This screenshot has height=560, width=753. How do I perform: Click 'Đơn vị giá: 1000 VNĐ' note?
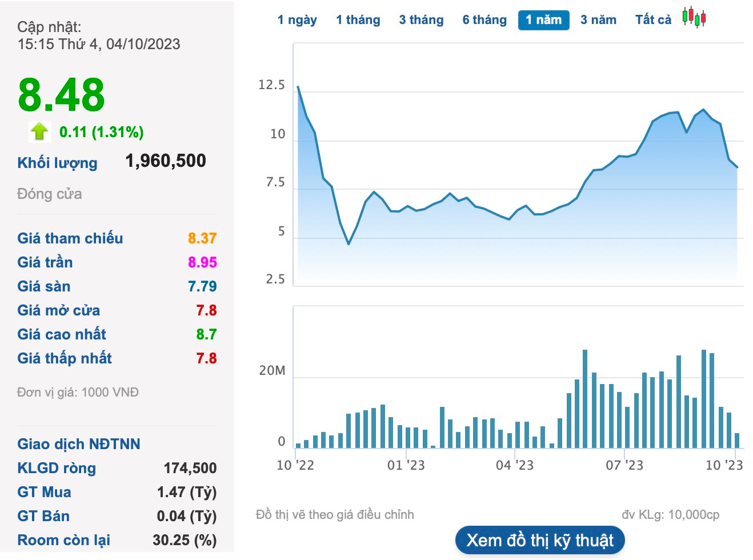[x=78, y=393]
